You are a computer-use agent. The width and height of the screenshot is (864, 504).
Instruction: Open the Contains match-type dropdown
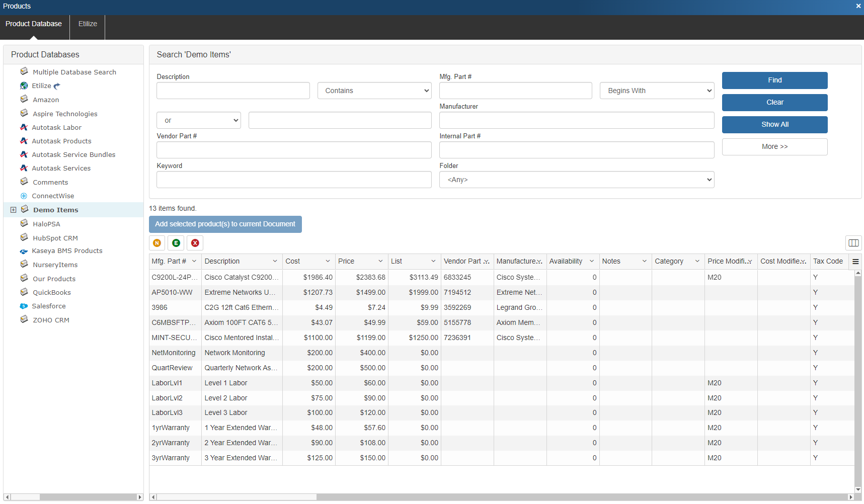tap(374, 91)
